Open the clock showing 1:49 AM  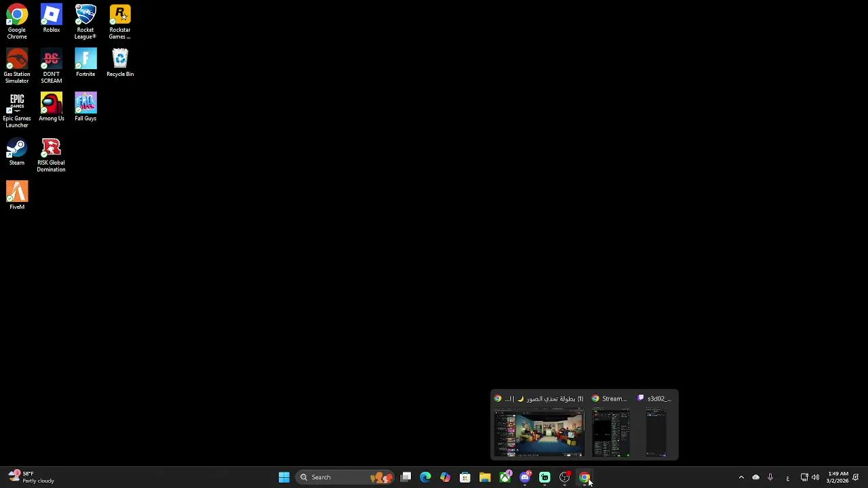click(x=837, y=477)
